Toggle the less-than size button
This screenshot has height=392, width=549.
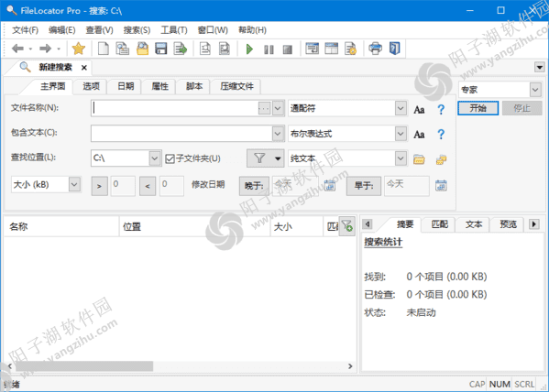[148, 186]
